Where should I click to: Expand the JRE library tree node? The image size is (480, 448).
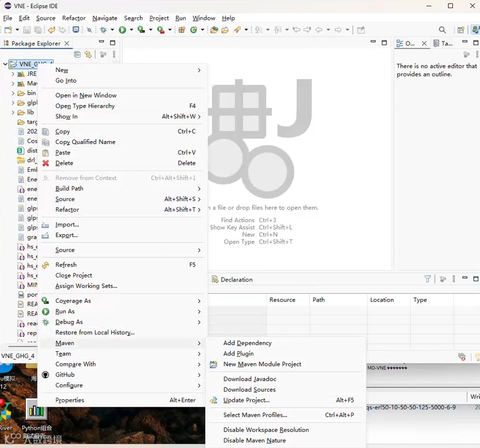click(13, 74)
